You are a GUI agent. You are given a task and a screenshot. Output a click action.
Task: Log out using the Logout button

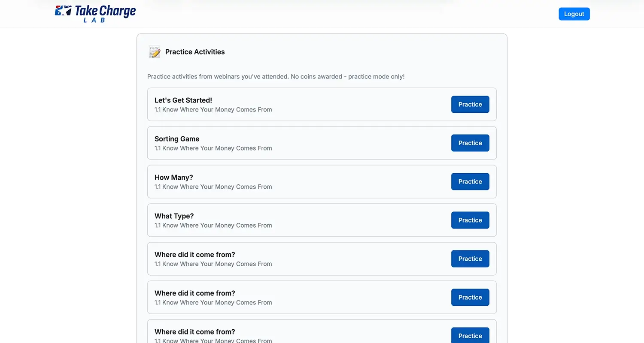[574, 14]
